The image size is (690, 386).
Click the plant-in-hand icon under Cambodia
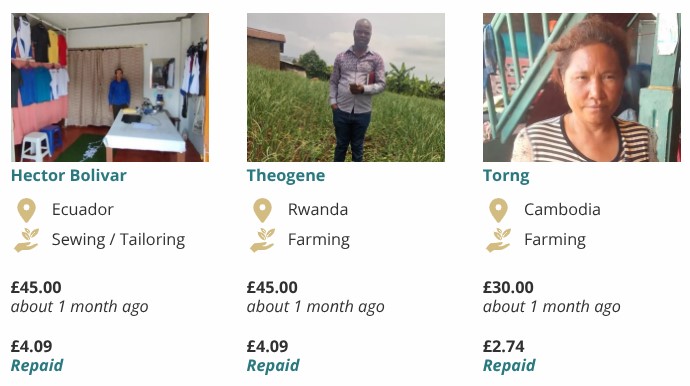pyautogui.click(x=499, y=240)
